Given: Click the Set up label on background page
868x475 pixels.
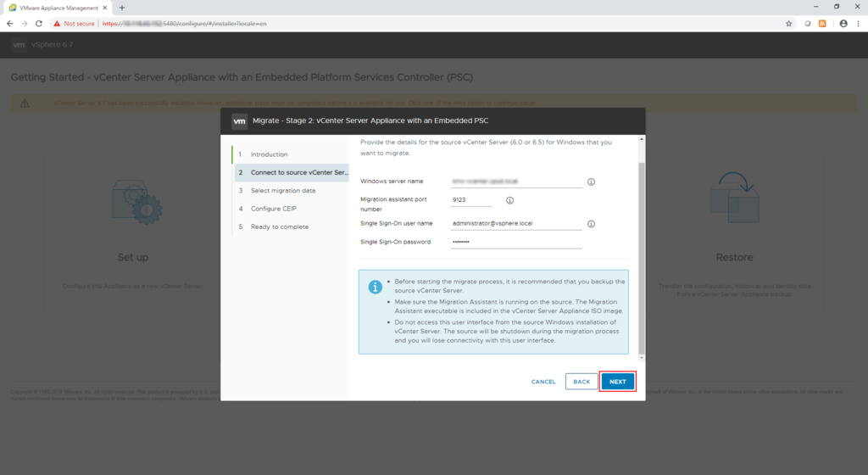Looking at the screenshot, I should 133,257.
